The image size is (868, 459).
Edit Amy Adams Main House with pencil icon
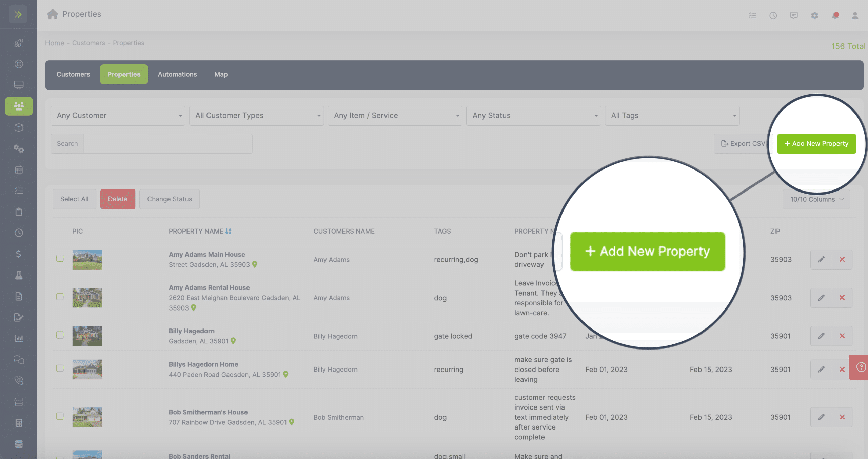coord(821,259)
